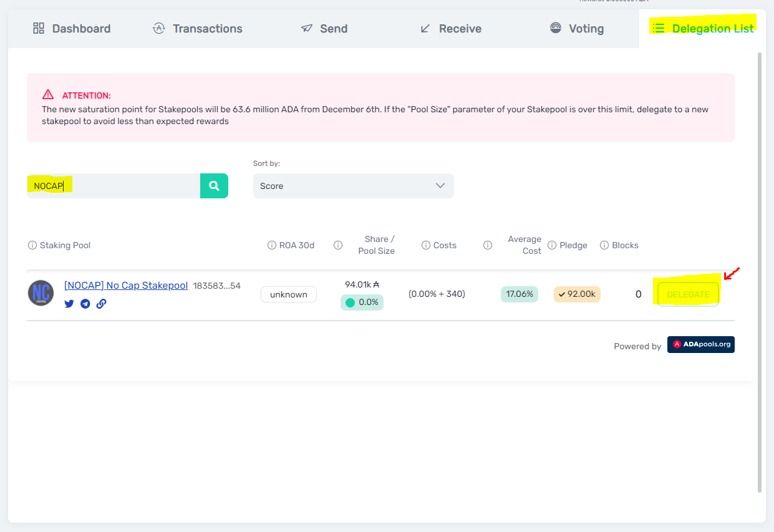774x532 pixels.
Task: Open the Sort by Score dropdown
Action: 354,186
